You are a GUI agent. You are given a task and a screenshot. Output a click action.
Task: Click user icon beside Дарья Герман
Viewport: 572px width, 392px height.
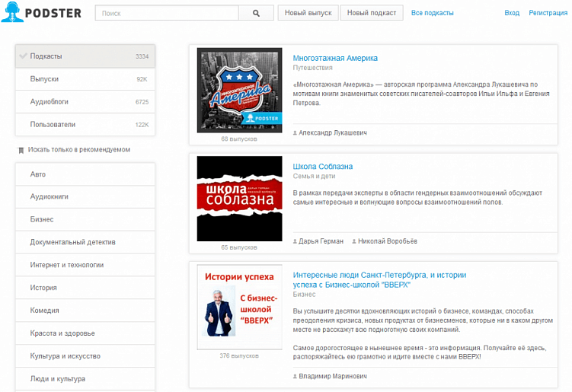(x=295, y=241)
